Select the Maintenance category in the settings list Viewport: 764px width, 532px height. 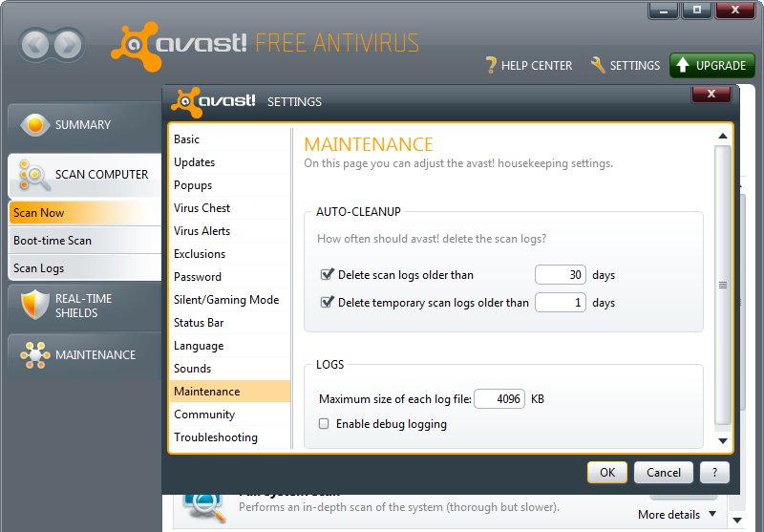click(x=230, y=392)
